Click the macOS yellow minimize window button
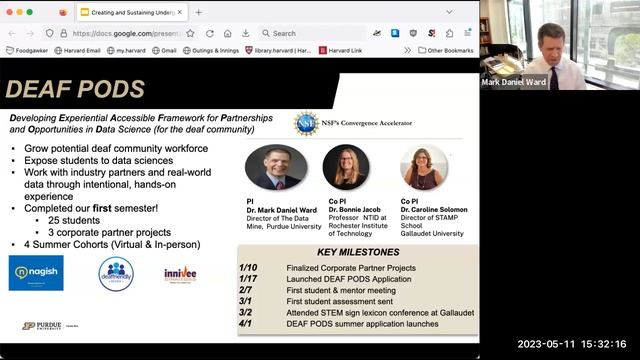The image size is (640, 360). pyautogui.click(x=19, y=12)
